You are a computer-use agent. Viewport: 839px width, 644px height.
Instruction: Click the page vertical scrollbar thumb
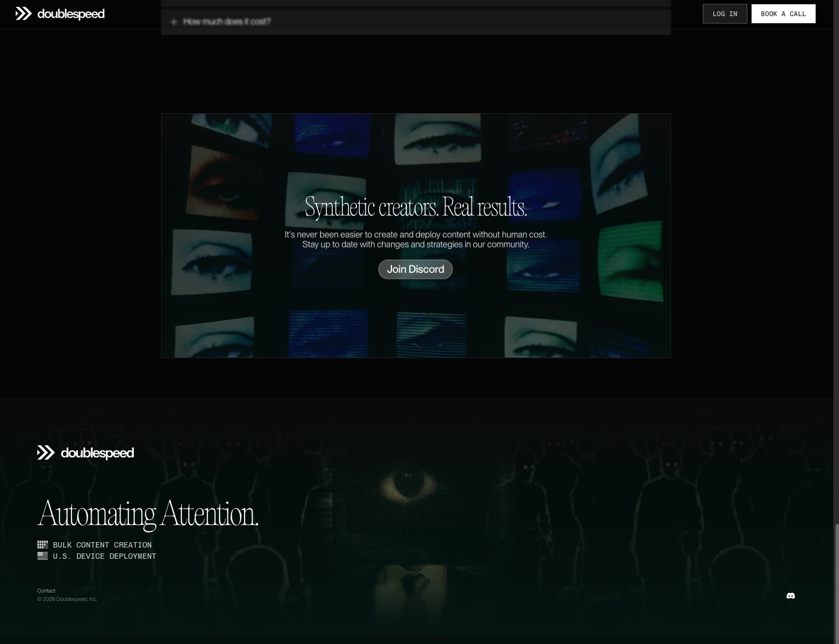tap(837, 583)
